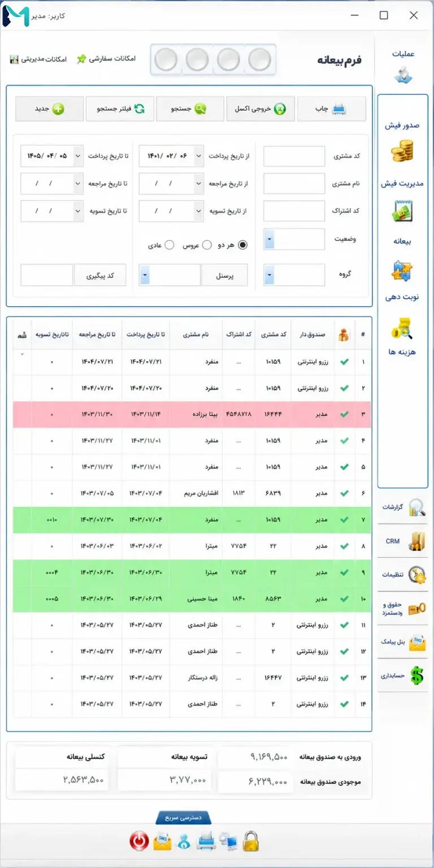Viewport: 434px width, 868px height.
Task: Select مینا حسینی cell in row 10
Action: 202,598
